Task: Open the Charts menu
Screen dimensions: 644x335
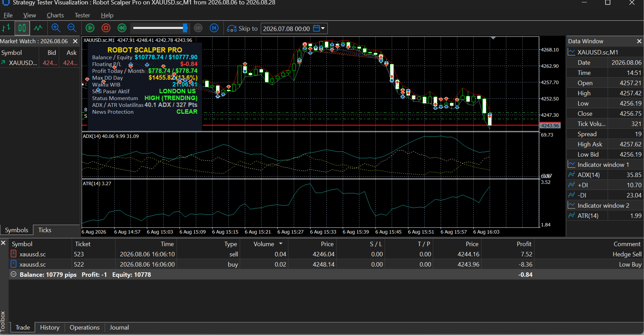Action: [55, 15]
